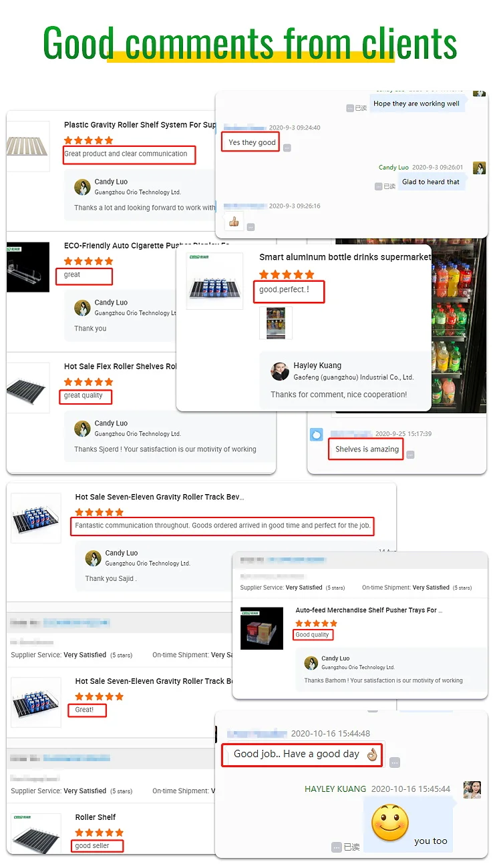Click Candy Luo avatar under Plastic Gravity review
Image resolution: width=501 pixels, height=868 pixels.
click(82, 187)
